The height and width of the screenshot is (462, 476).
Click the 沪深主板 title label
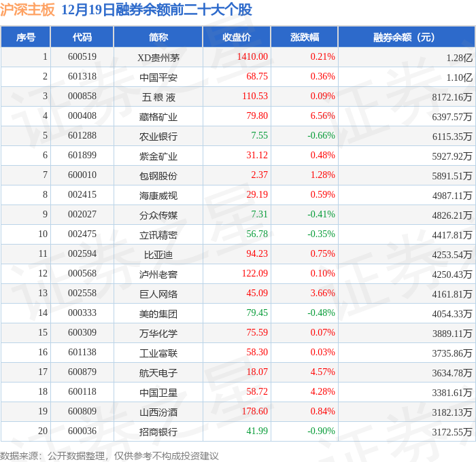point(27,10)
